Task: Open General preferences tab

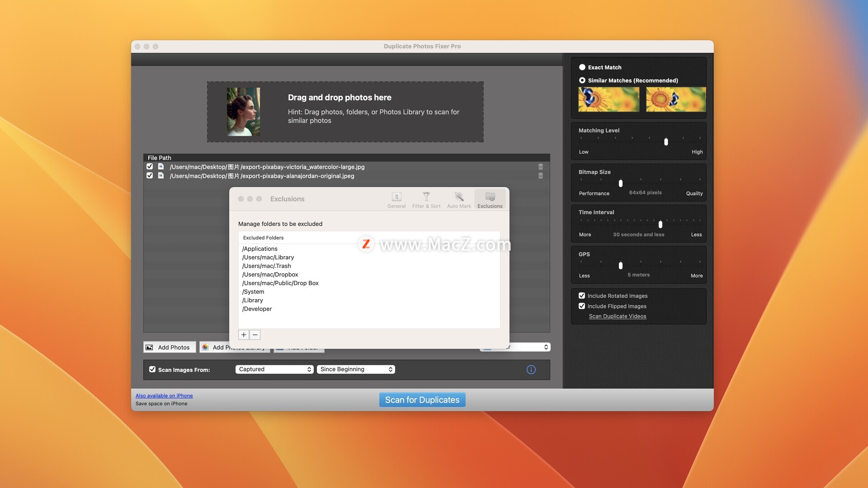Action: pos(396,200)
